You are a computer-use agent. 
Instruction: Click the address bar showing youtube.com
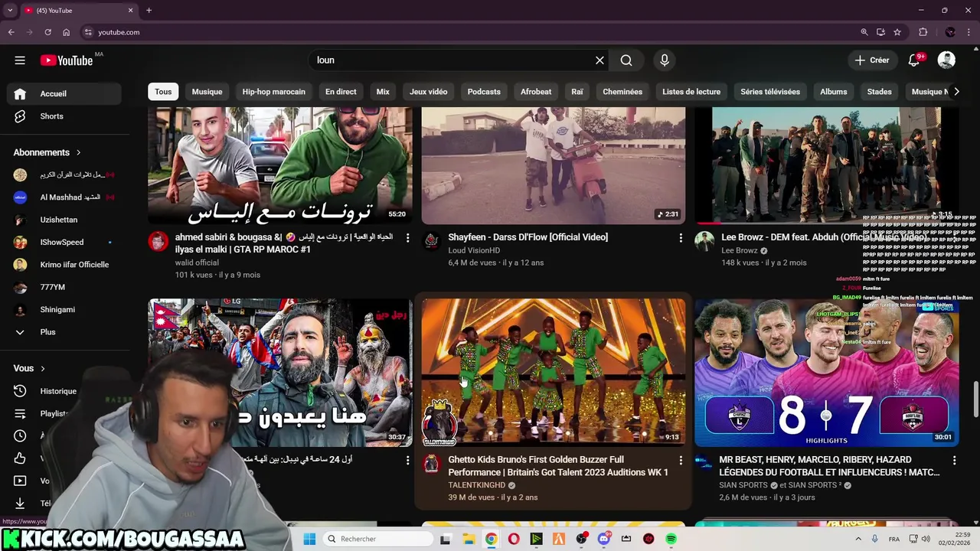tap(459, 32)
